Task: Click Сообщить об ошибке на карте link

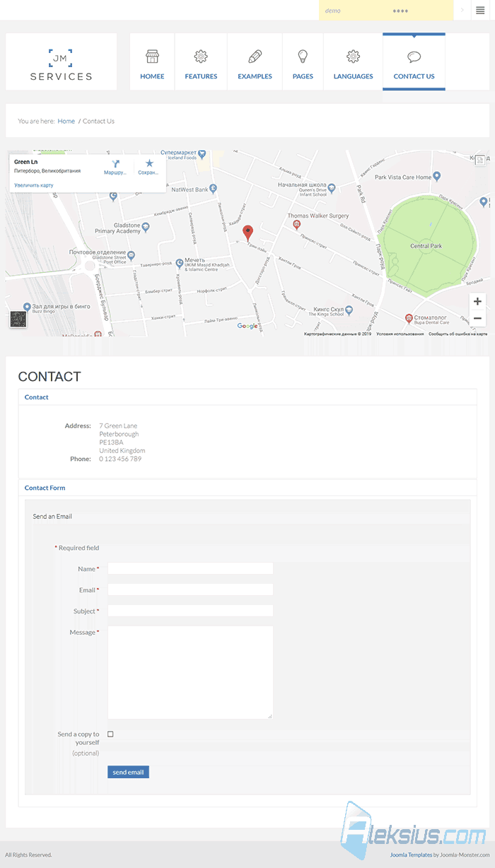Action: [x=458, y=334]
